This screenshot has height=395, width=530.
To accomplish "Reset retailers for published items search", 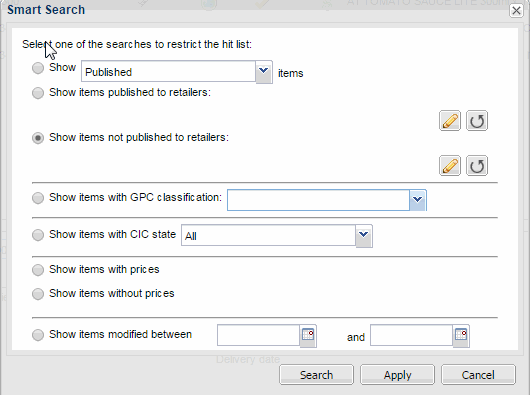I will (477, 120).
